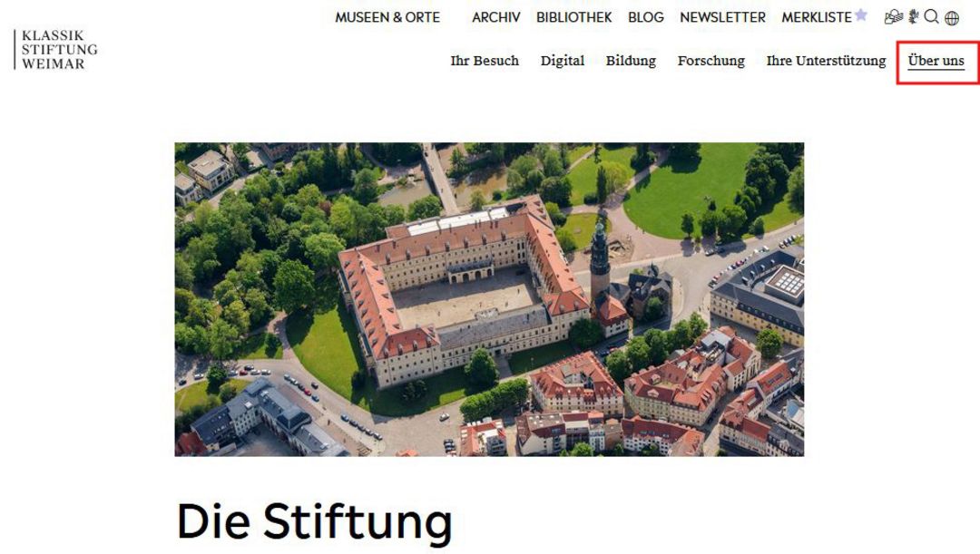Select the highlighted Über uns menu item
This screenshot has height=554, width=980.
point(936,61)
